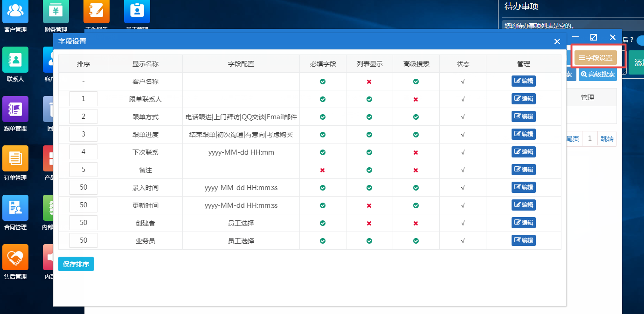Toggle 高级搜索 cross in 下次联系 row
This screenshot has height=314, width=644.
click(416, 152)
